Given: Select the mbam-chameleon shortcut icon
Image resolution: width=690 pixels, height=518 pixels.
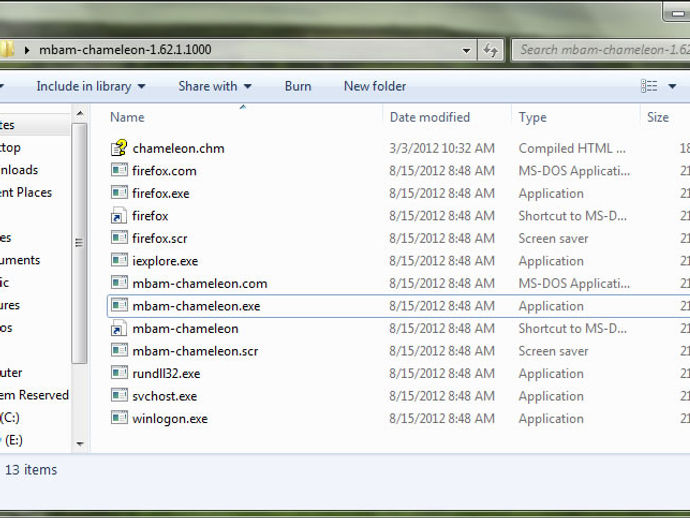Looking at the screenshot, I should [x=119, y=328].
